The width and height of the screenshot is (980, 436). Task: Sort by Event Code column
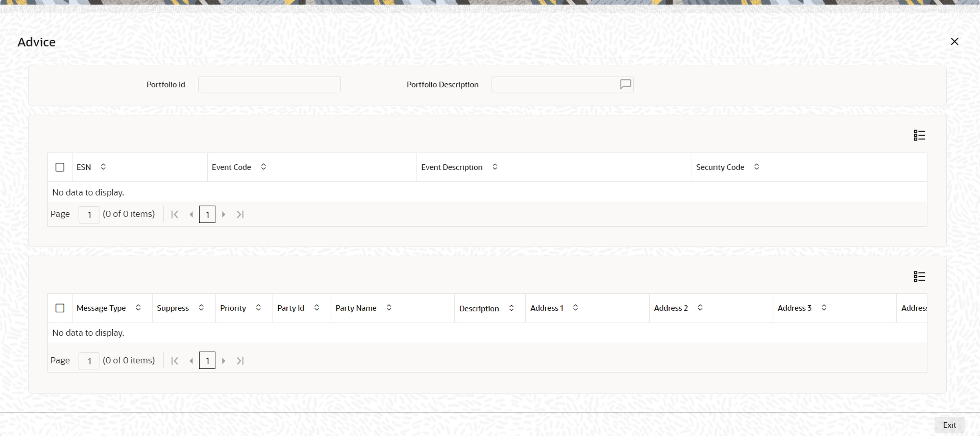click(263, 167)
